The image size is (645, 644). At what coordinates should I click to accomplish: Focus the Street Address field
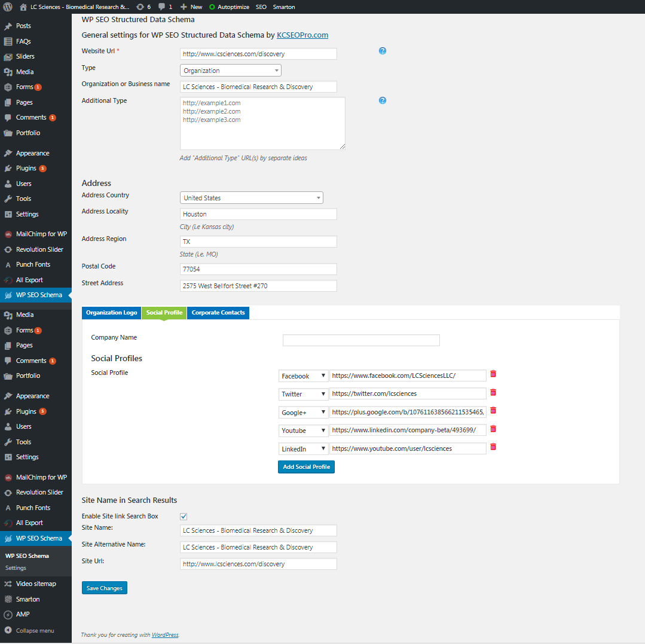[x=258, y=286]
